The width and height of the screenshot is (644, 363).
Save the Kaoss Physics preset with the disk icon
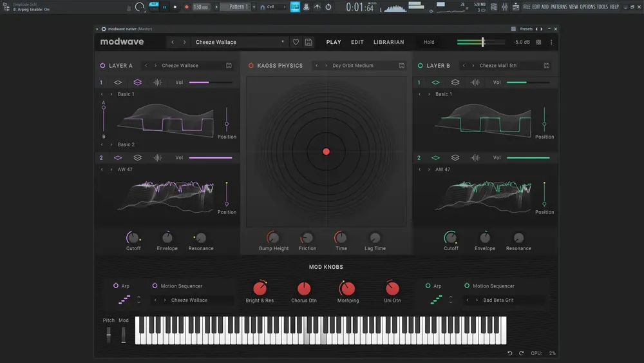[x=402, y=65]
